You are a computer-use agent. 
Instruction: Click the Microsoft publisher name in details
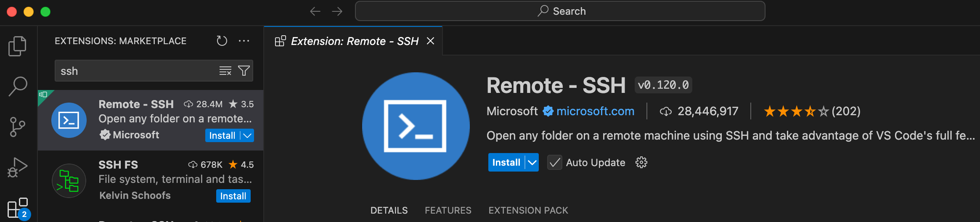point(512,111)
